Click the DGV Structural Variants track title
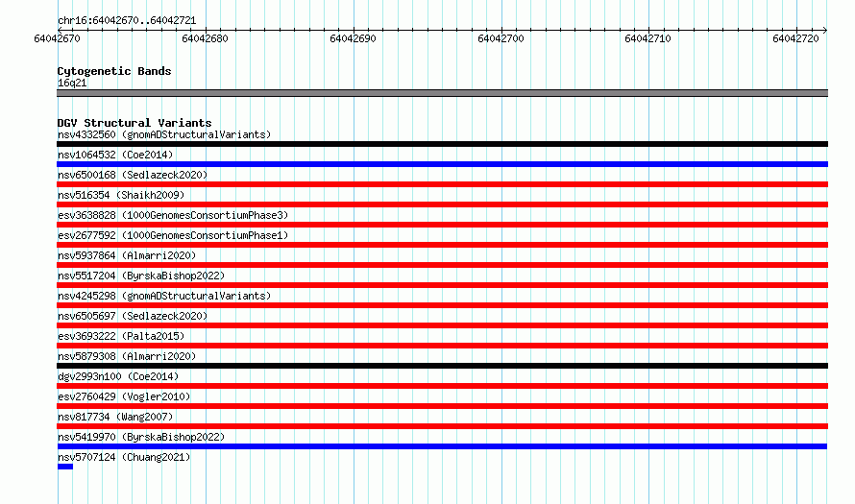The height and width of the screenshot is (504, 855). (134, 123)
